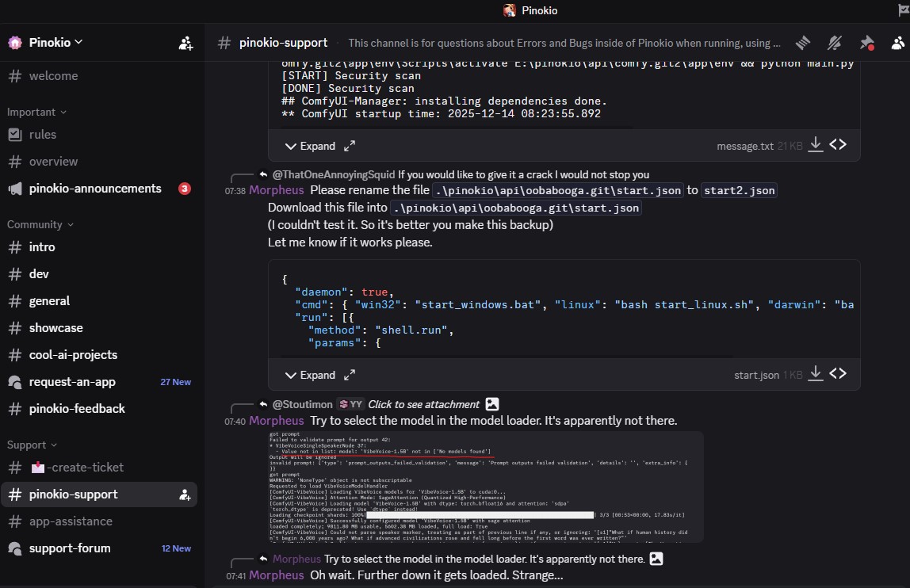
Task: Click the invite people icon beside the Pinokio server name
Action: [x=185, y=43]
